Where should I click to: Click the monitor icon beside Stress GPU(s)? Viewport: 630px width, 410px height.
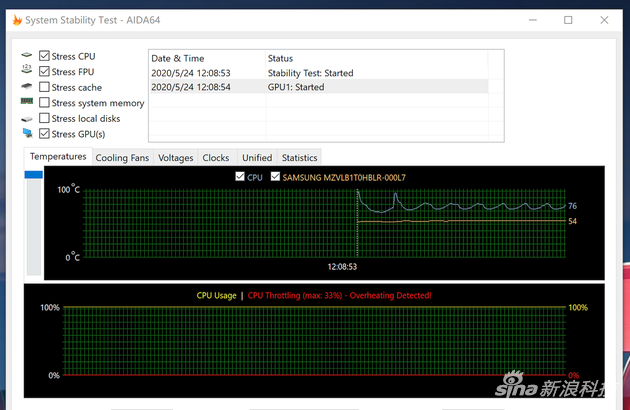coord(27,133)
